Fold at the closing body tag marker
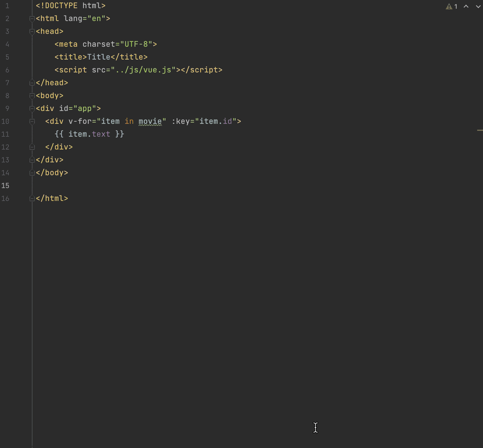Viewport: 483px width, 448px height. click(32, 173)
